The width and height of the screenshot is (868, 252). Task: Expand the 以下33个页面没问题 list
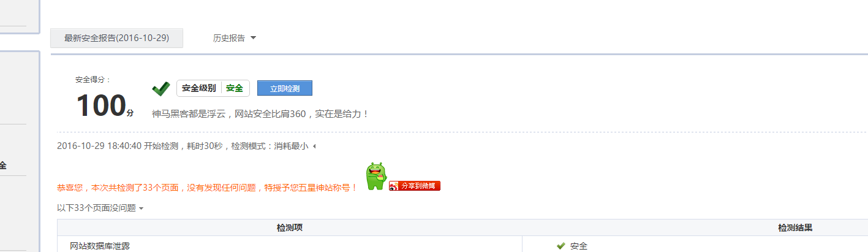tap(100, 208)
